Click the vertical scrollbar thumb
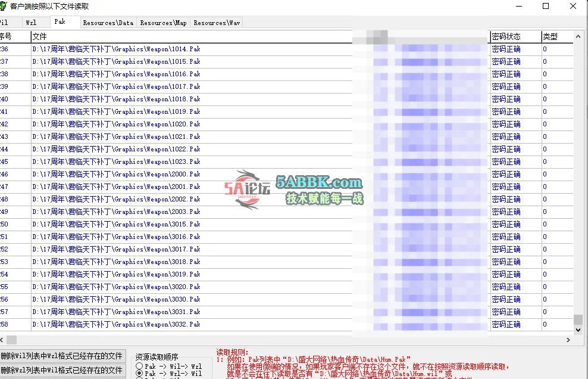588x379 pixels. [x=578, y=319]
